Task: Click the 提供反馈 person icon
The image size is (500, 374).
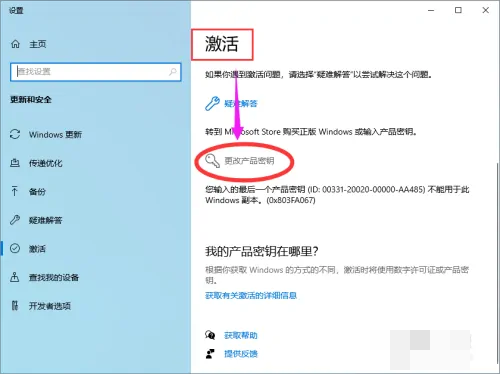Action: pyautogui.click(x=210, y=353)
